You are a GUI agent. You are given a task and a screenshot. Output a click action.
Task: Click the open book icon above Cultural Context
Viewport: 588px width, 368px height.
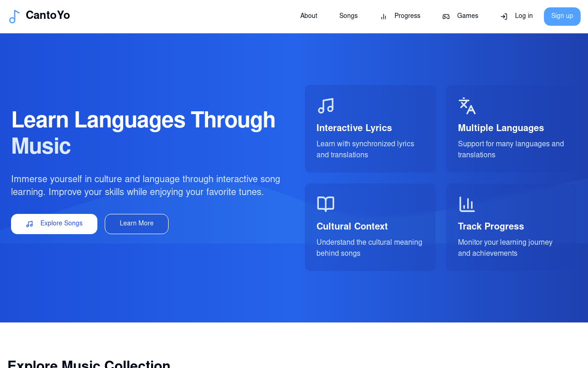pos(326,204)
